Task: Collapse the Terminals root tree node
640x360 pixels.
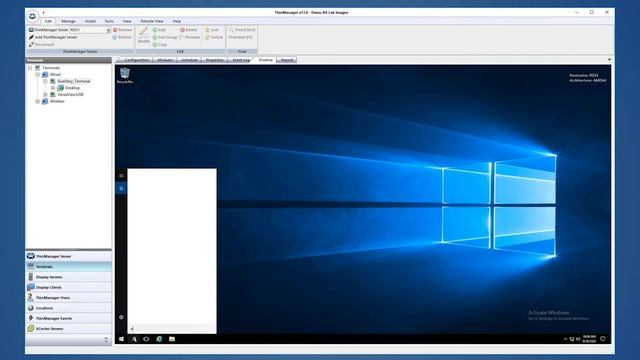Action: pos(30,68)
